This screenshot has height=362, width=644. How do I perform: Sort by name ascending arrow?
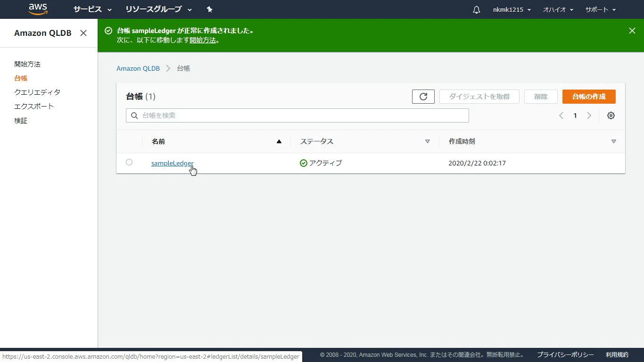(x=279, y=141)
